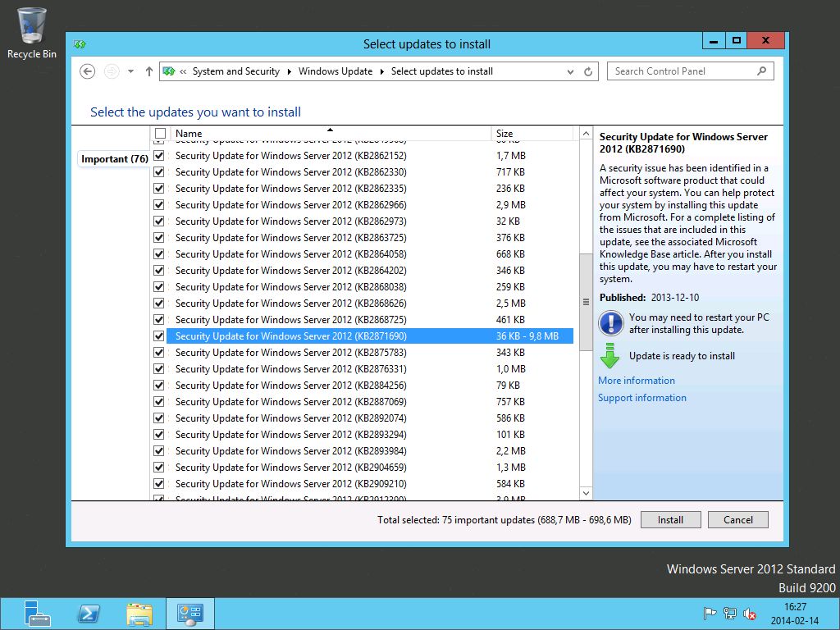840x630 pixels.
Task: Click the updates list scrollbar thumb
Action: 586,302
